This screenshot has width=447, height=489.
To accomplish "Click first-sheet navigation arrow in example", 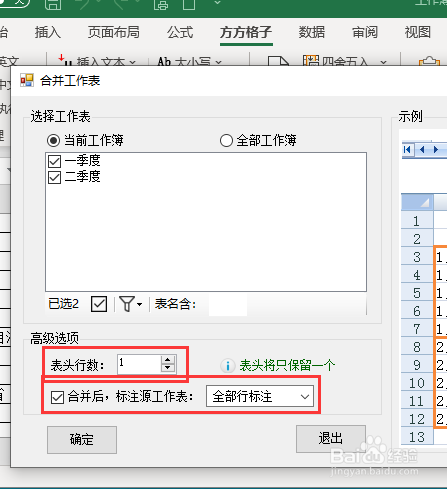I will tap(407, 150).
